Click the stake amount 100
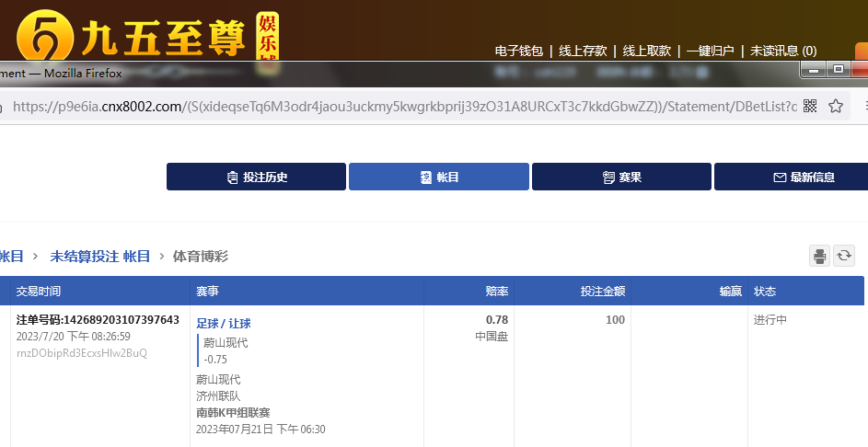Screen dimensions: 868x447 615,320
